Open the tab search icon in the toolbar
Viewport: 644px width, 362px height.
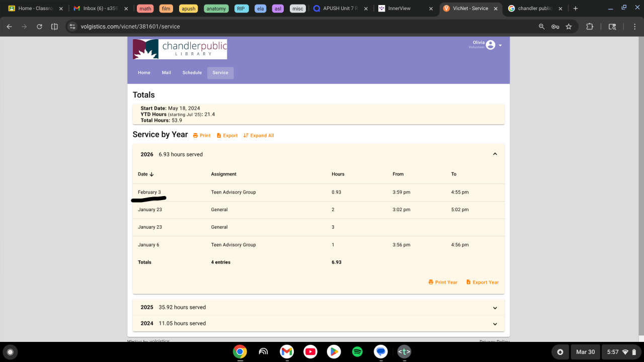click(612, 27)
